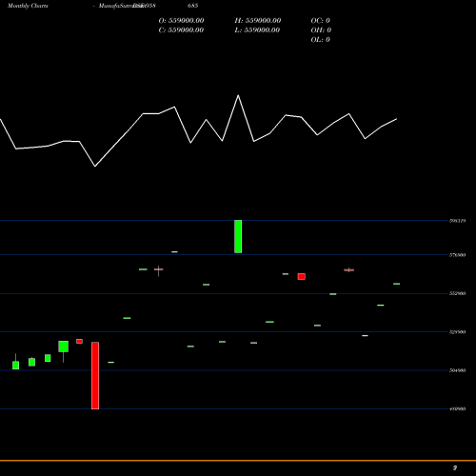Click the "OH: 0" readout
Image resolution: width=476 pixels, height=476 pixels.
coord(321,30)
